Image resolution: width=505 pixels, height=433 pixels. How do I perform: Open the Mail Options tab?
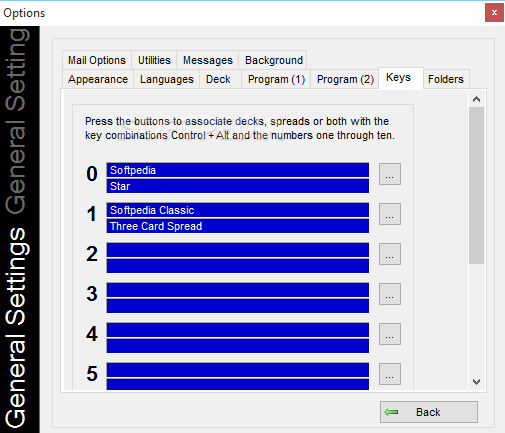coord(97,60)
